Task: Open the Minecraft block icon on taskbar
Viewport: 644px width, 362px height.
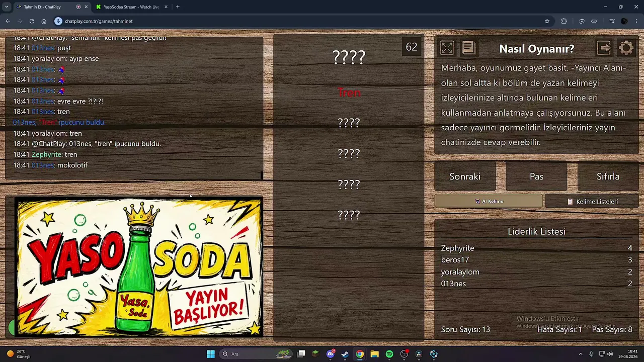Action: (x=315, y=354)
